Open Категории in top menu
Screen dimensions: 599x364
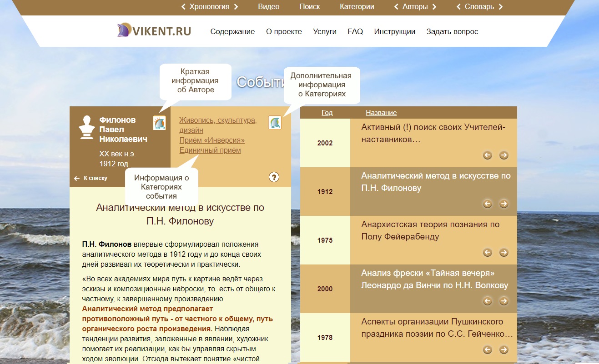[x=357, y=7]
